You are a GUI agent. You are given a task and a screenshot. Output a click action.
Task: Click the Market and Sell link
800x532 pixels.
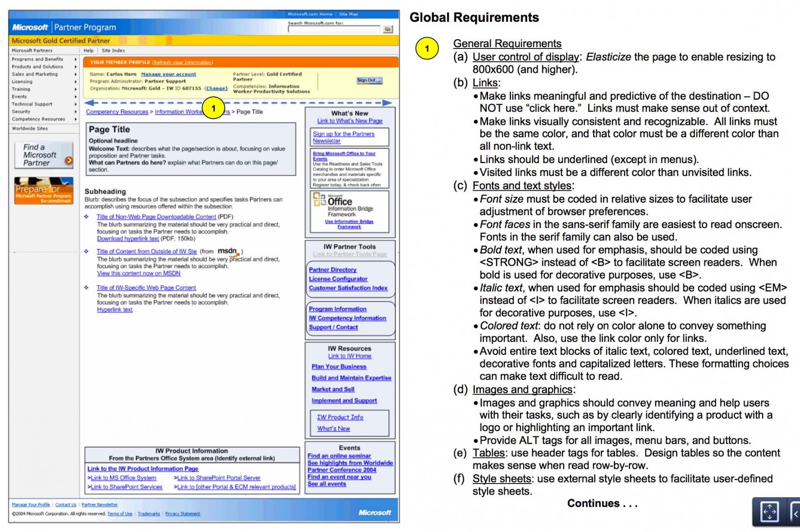click(x=333, y=389)
